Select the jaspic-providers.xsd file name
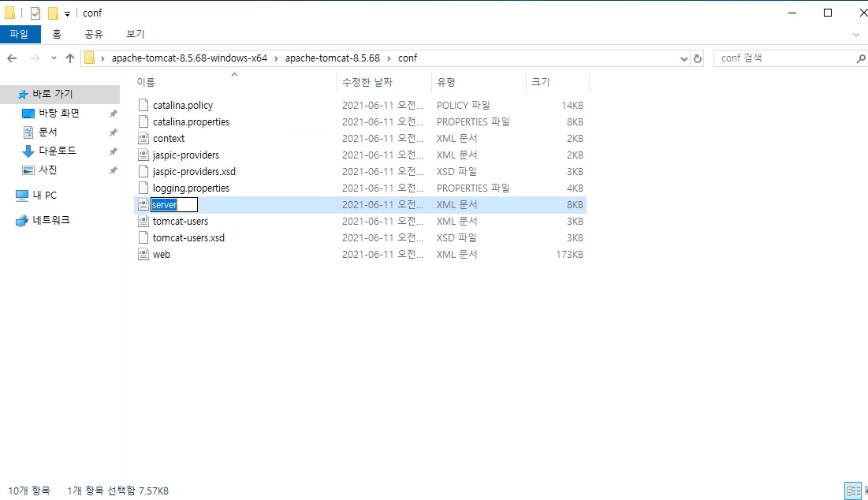 point(194,172)
